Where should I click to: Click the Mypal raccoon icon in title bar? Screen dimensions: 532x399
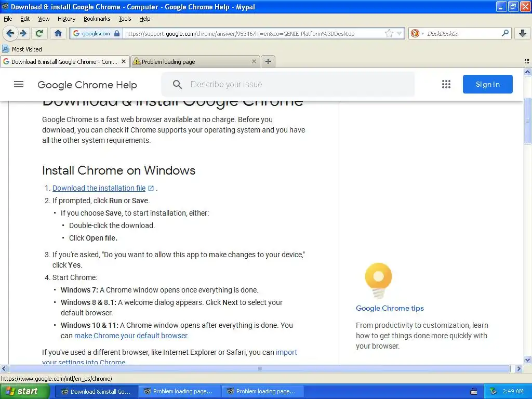[x=5, y=6]
